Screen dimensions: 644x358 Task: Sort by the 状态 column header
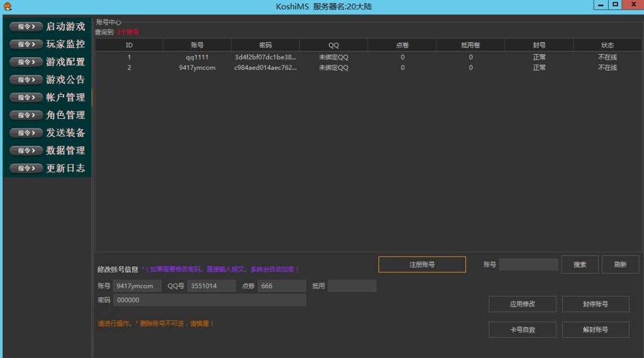[x=608, y=45]
